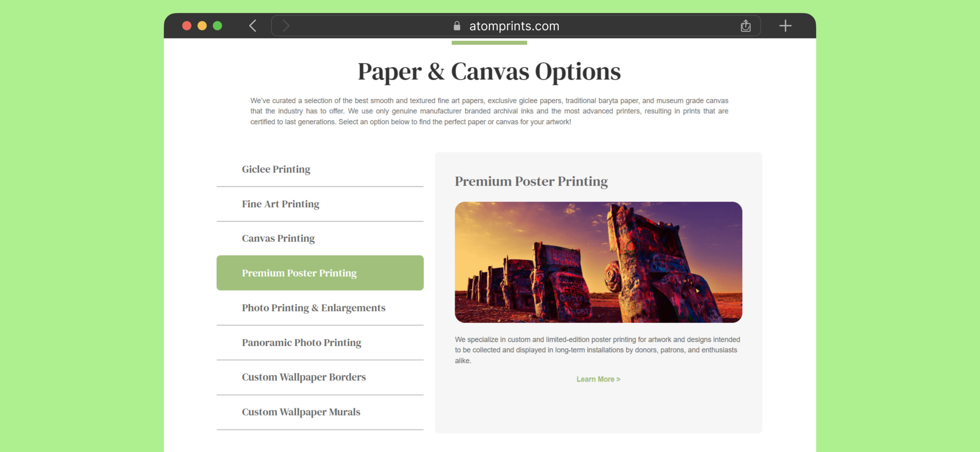Click the graffiti cars poster image
Image resolution: width=980 pixels, height=452 pixels.
(x=598, y=262)
